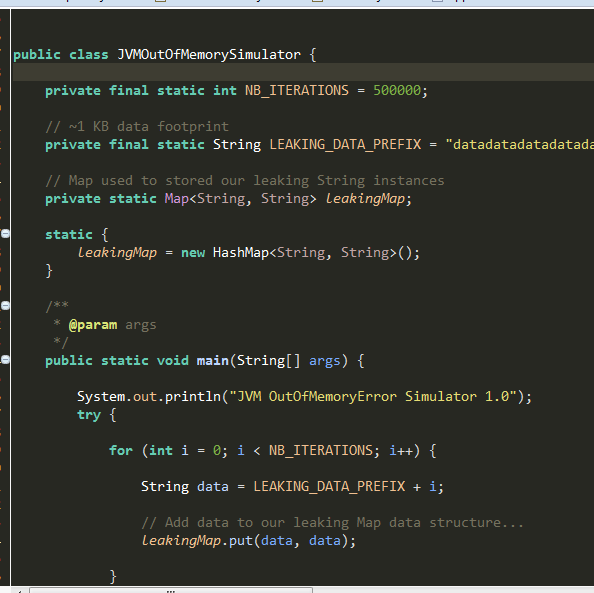The width and height of the screenshot is (594, 593).
Task: Click the 'static {' keyword line
Action: tap(77, 235)
